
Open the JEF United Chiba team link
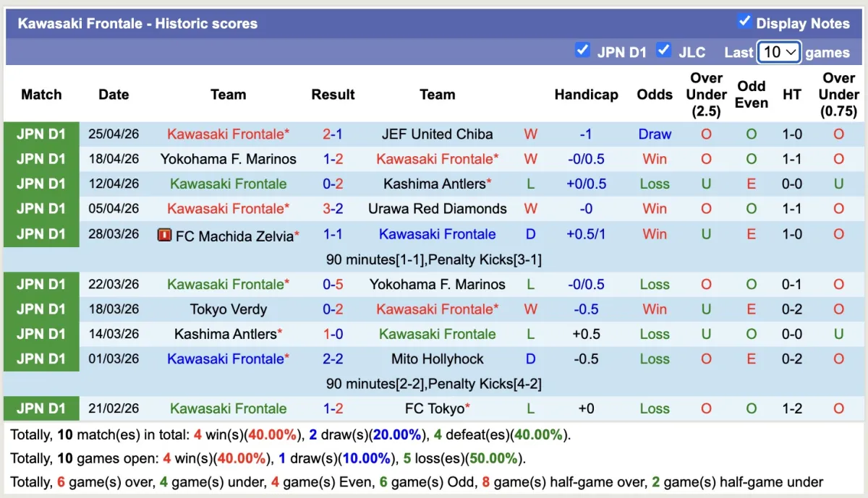tap(437, 134)
